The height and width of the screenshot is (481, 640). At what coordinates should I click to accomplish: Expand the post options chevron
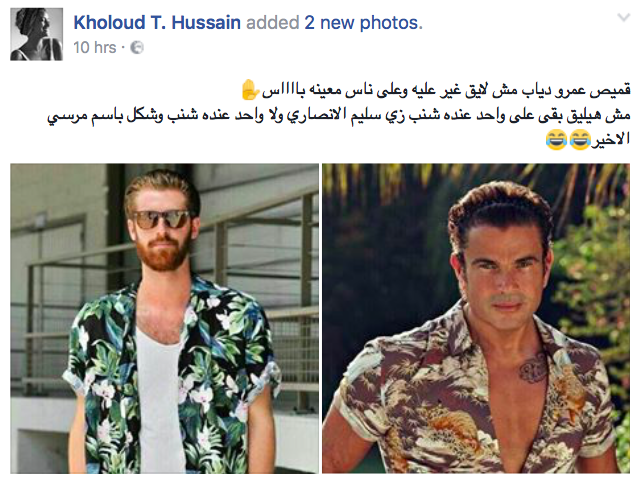pos(624,17)
